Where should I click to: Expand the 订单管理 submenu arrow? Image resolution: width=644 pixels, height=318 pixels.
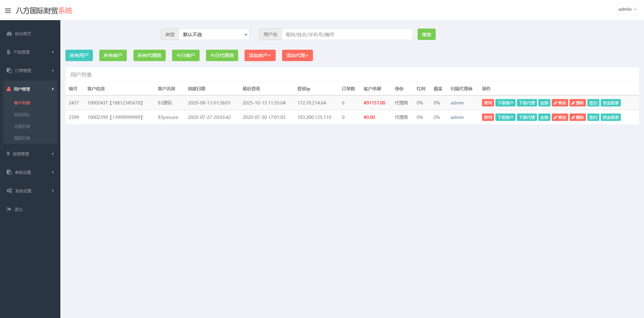pyautogui.click(x=53, y=71)
